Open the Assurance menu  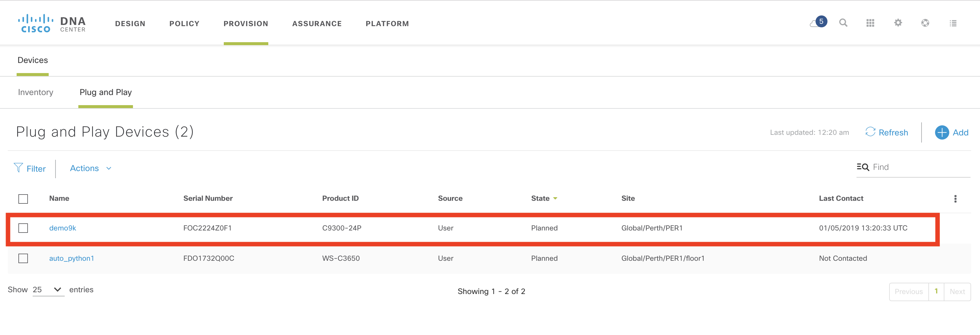316,23
